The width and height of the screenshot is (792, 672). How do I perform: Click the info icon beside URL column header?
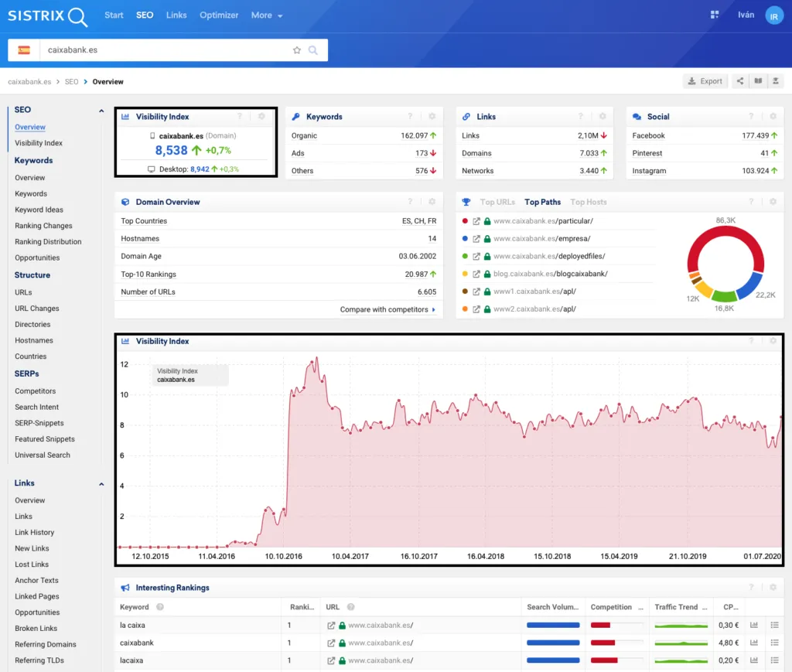pyautogui.click(x=350, y=607)
